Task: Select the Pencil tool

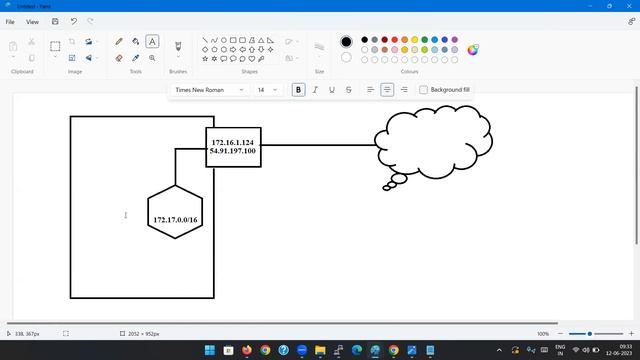Action: (119, 41)
